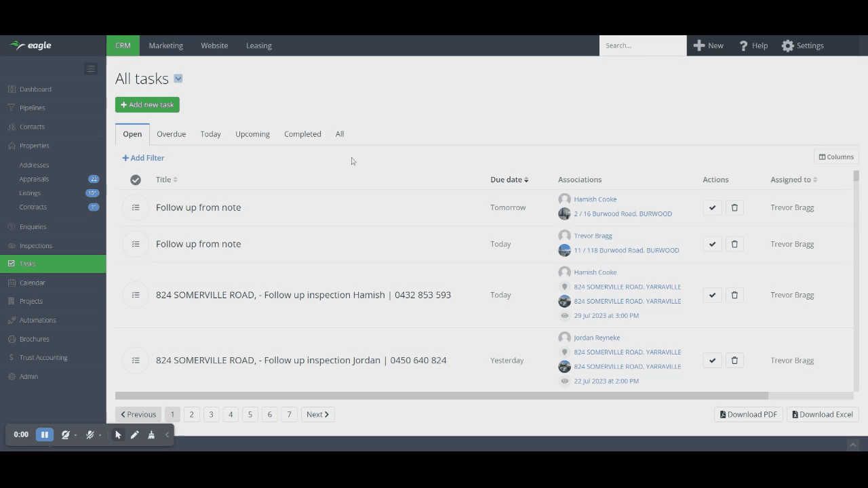Viewport: 868px width, 488px height.
Task: Open the Marketing menu
Action: pyautogui.click(x=165, y=45)
